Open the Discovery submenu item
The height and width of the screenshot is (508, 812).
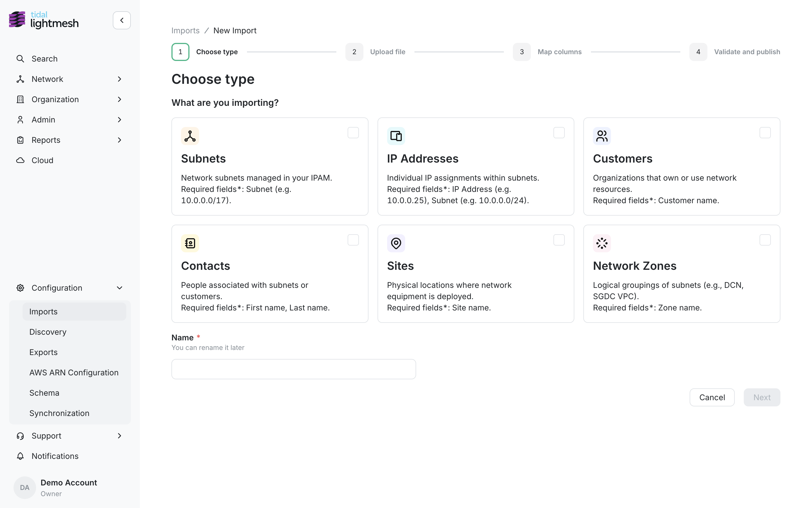coord(74,332)
